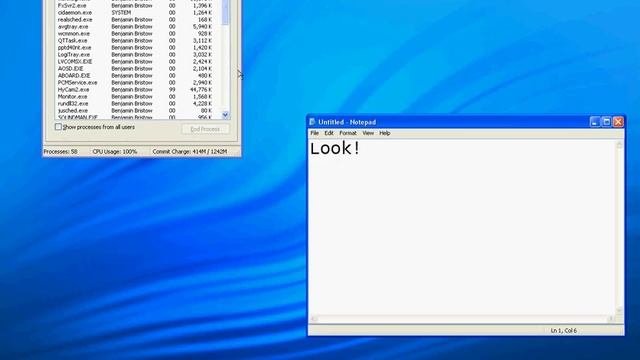Viewport: 640px width, 360px height.
Task: Click the Notepad title bar icon
Action: (312, 122)
